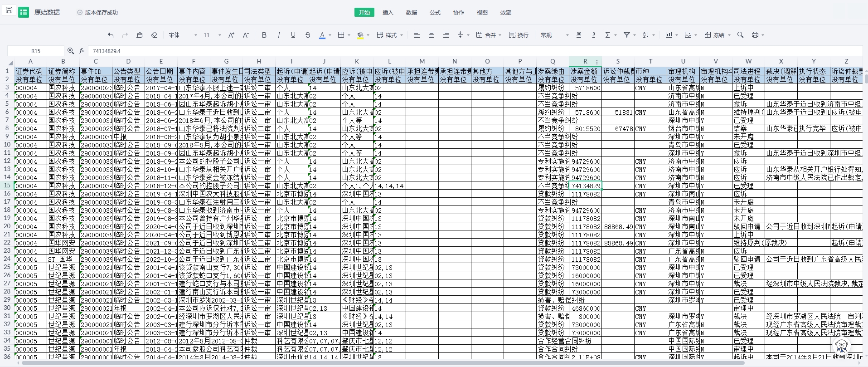Click the R15 name box
The width and height of the screenshot is (868, 367).
(x=36, y=51)
